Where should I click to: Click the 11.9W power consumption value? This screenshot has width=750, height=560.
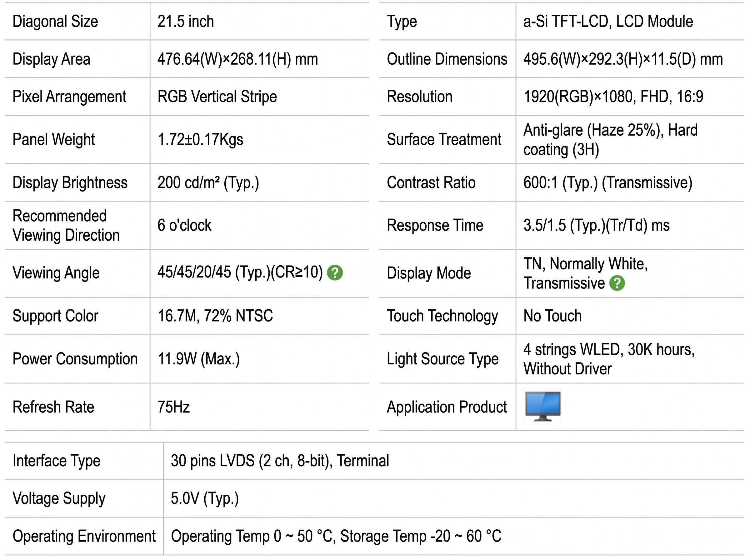tap(199, 359)
